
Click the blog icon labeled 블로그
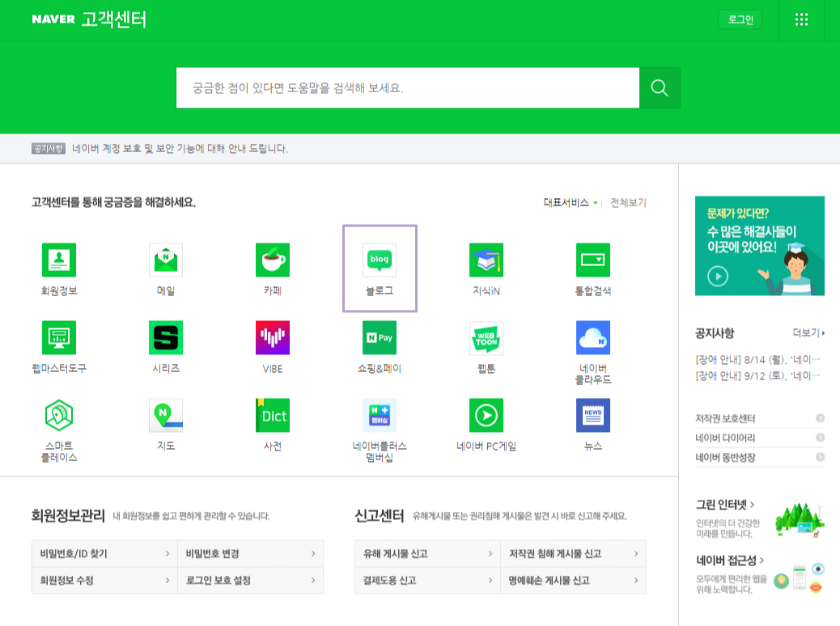380,260
